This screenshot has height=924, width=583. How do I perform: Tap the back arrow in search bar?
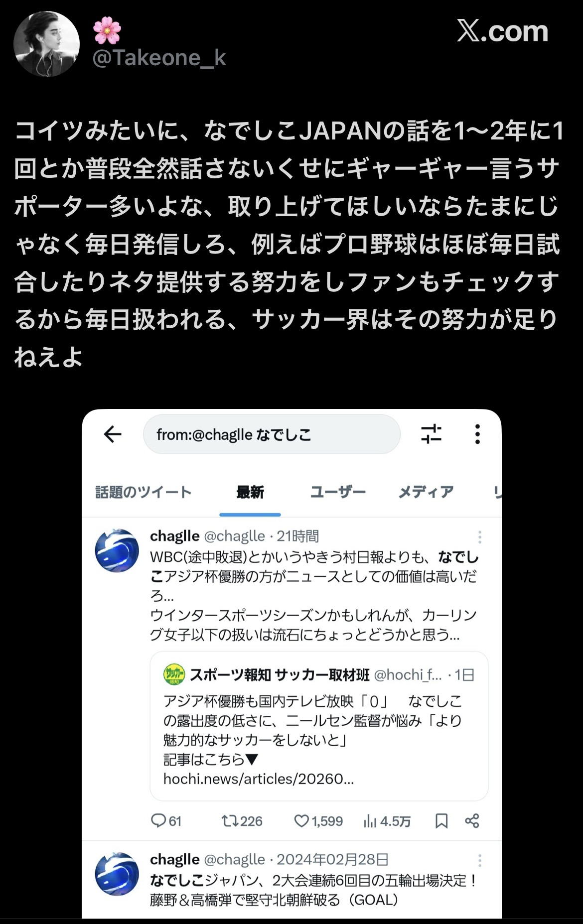[113, 434]
